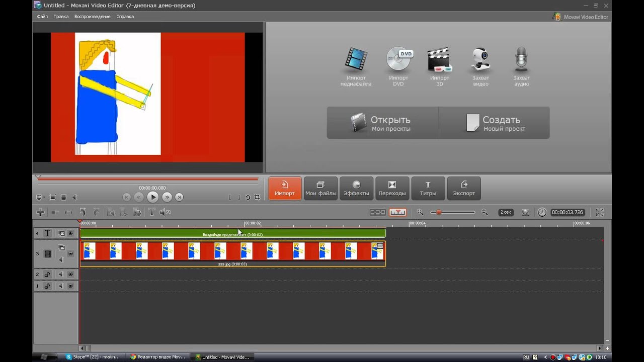
Task: Click the project duration clock icon
Action: click(542, 213)
